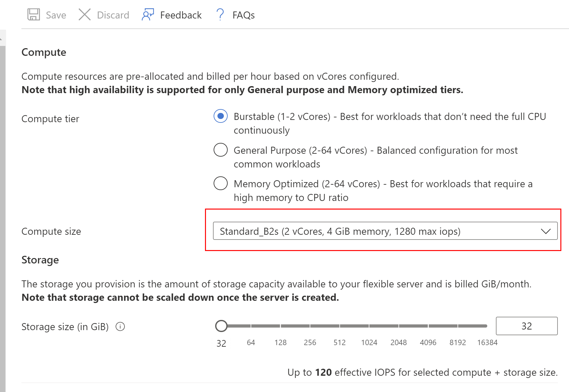This screenshot has height=392, width=569.
Task: Click the Feedback toolbar label
Action: pos(181,15)
